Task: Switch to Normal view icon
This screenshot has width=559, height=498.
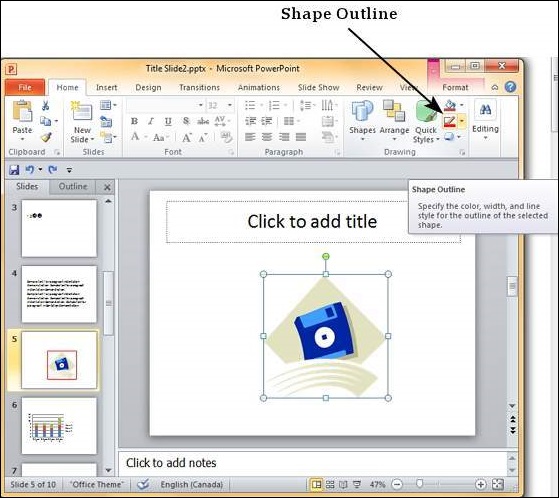Action: (x=316, y=484)
